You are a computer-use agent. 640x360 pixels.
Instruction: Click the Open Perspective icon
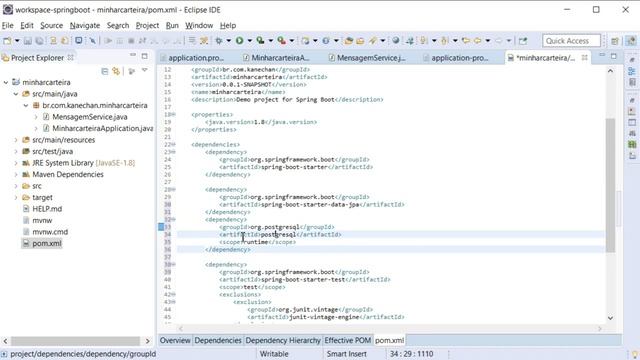615,41
